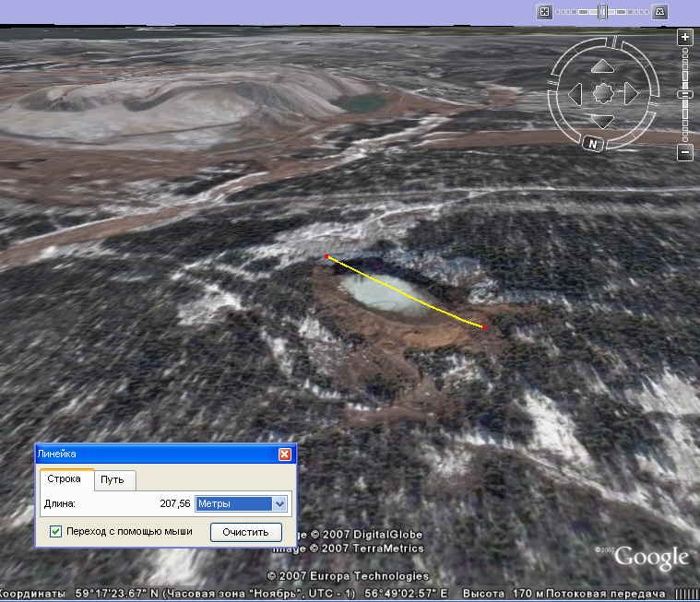Click the red endpoint at ruler line start
700x602 pixels.
pyautogui.click(x=326, y=256)
